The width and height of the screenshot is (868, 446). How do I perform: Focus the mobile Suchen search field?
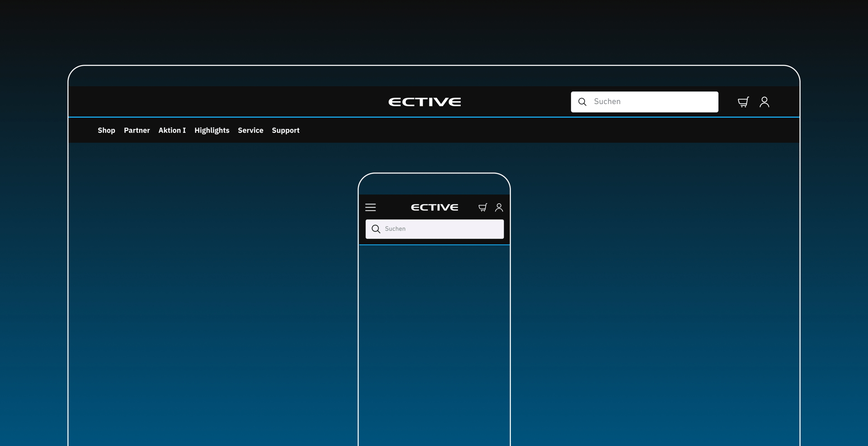click(x=435, y=229)
